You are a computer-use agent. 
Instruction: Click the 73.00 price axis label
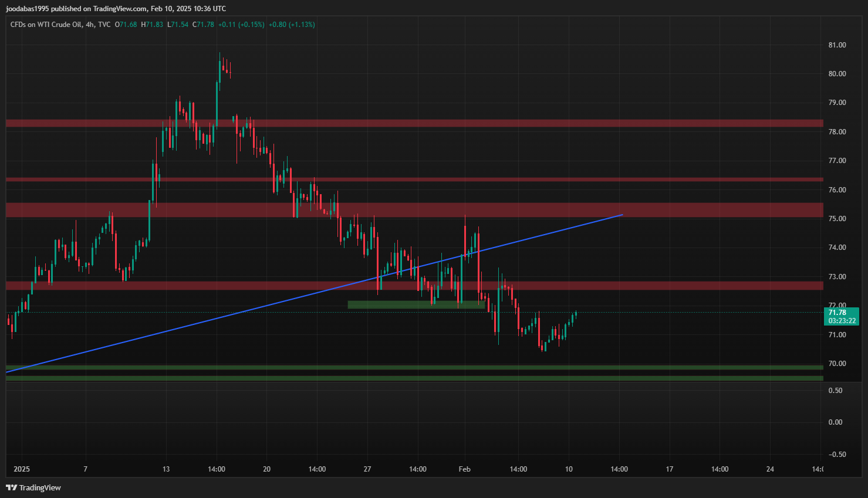837,277
